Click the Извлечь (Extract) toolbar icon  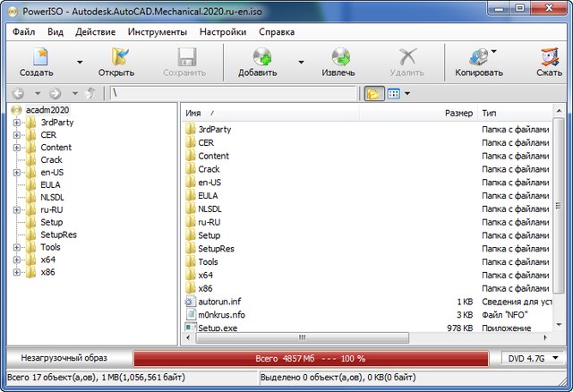tap(338, 58)
